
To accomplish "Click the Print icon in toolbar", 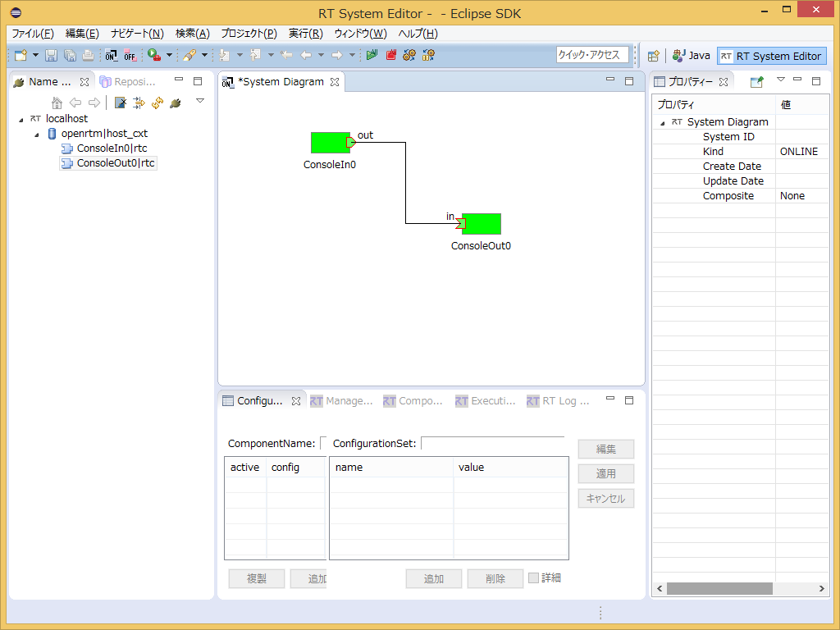I will click(88, 55).
